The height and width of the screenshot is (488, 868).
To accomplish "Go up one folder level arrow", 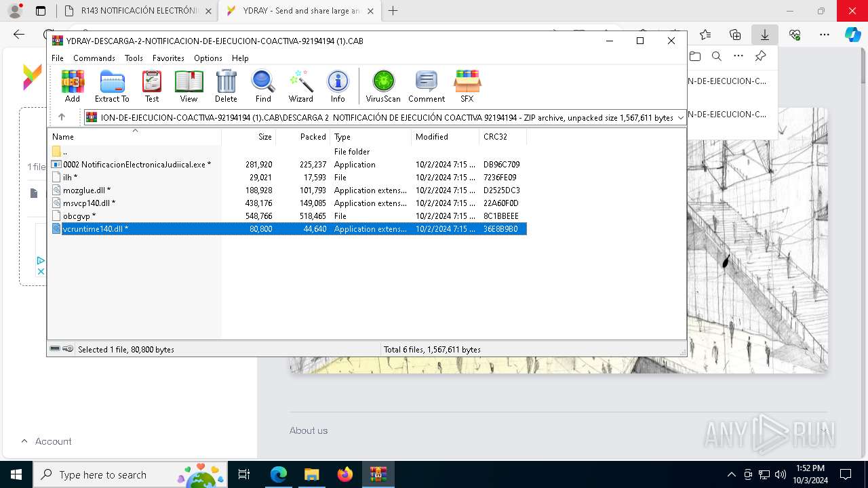I will [x=61, y=117].
